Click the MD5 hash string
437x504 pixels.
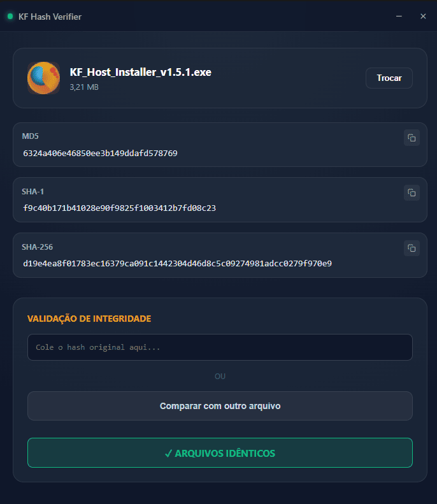[100, 153]
